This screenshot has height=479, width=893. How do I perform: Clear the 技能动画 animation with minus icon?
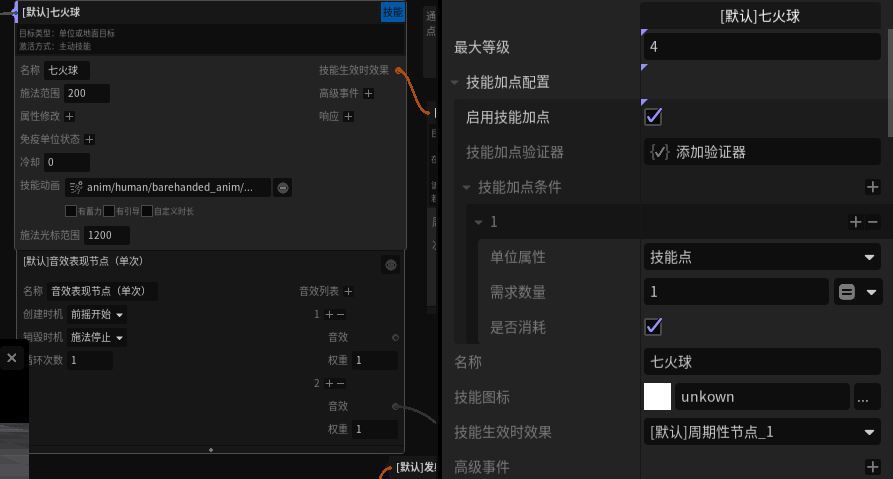(x=282, y=187)
